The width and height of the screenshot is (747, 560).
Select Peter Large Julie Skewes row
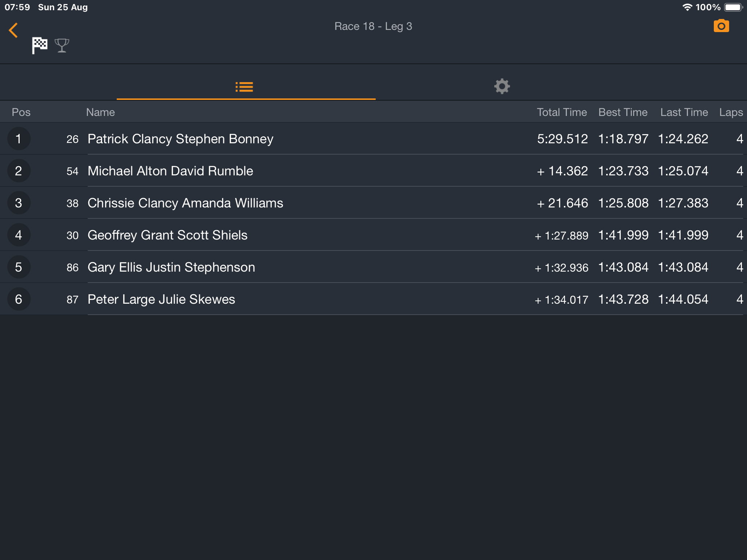[373, 299]
